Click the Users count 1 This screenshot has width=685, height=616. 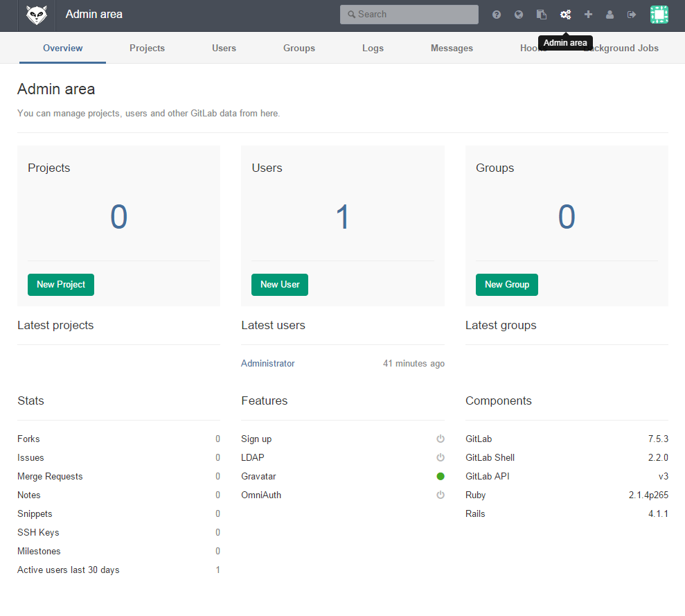click(x=342, y=217)
